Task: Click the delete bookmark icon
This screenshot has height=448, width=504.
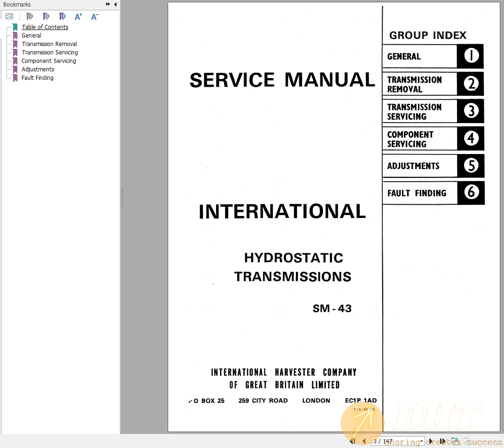Action: 30,16
